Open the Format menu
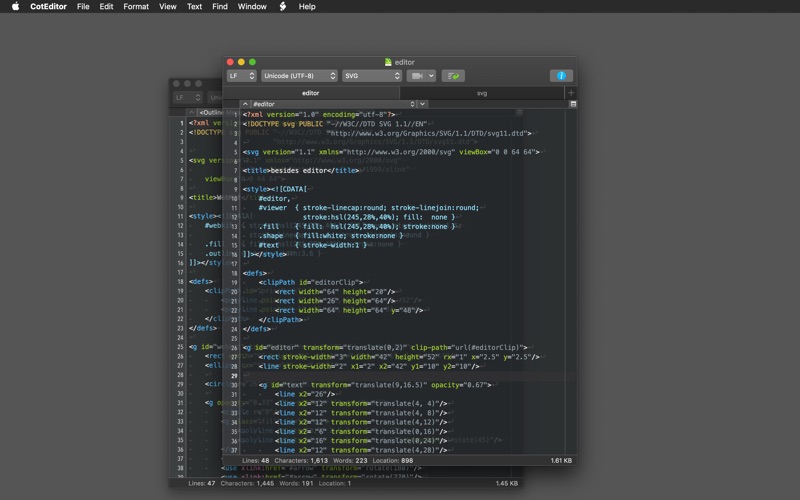Viewport: 800px width, 500px height. pyautogui.click(x=136, y=7)
